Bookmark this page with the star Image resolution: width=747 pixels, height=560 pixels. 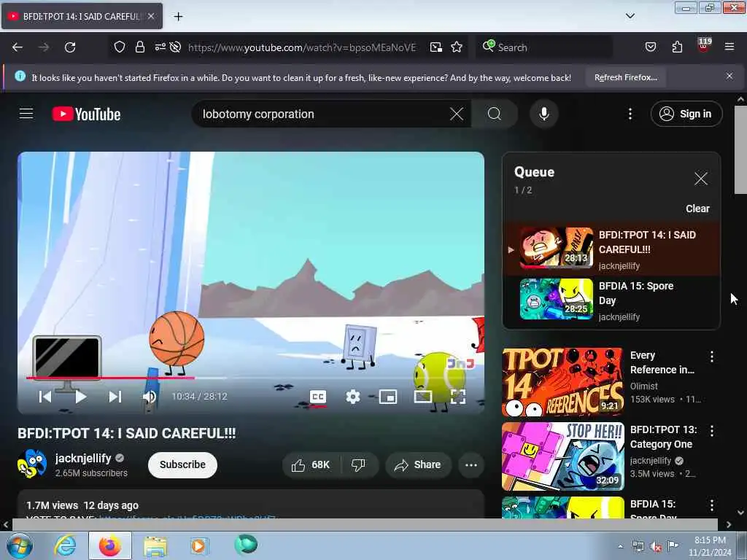[x=457, y=47]
